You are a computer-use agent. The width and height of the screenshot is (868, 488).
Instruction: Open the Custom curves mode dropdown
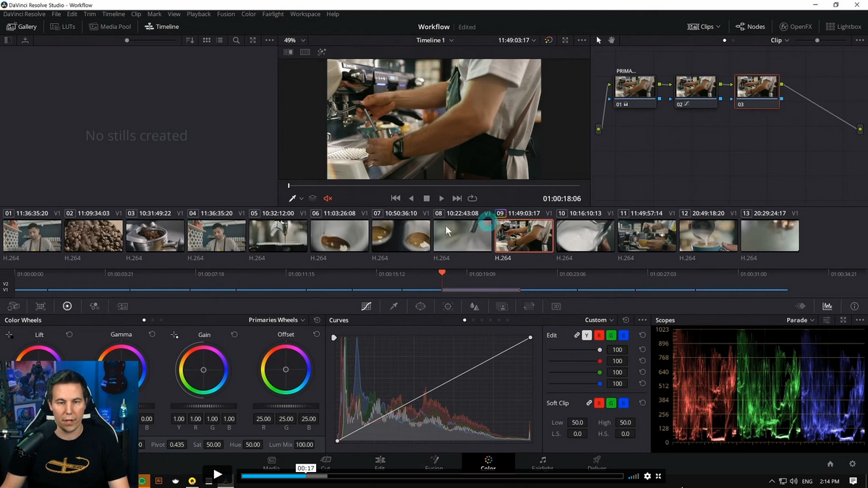pos(600,320)
